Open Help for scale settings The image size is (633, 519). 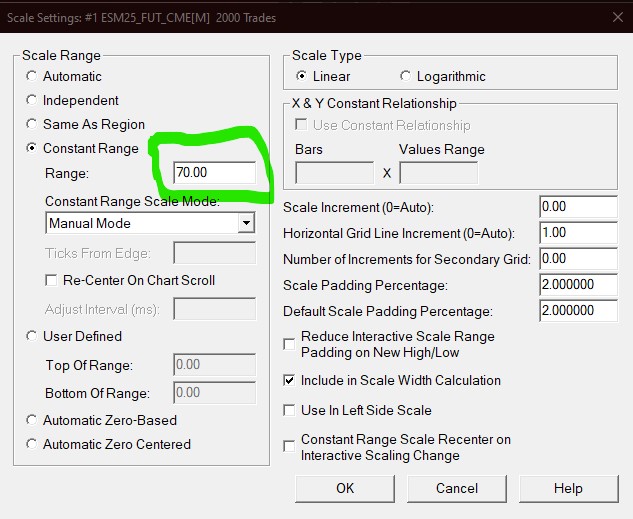tap(568, 488)
